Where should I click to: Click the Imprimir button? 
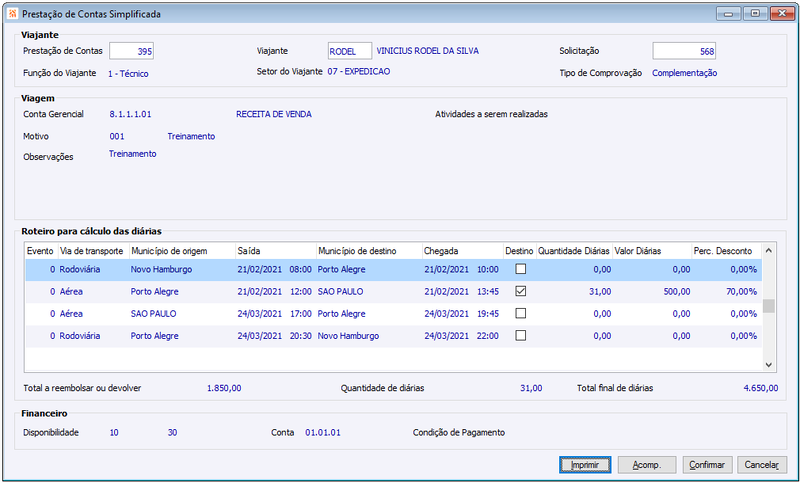coord(585,465)
